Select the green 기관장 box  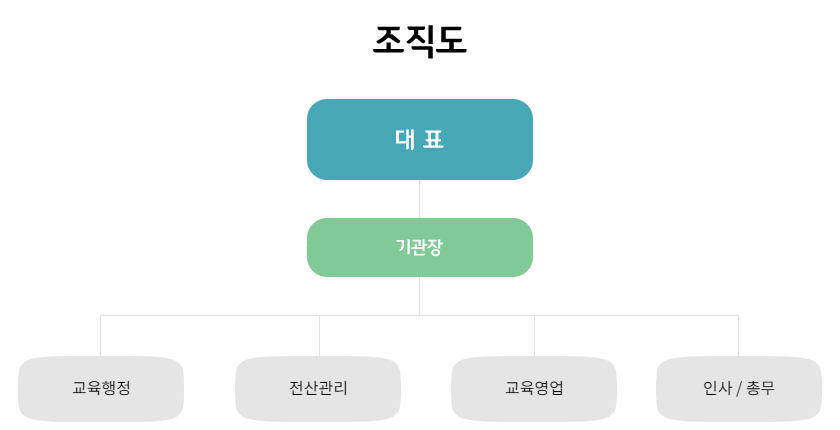419,247
